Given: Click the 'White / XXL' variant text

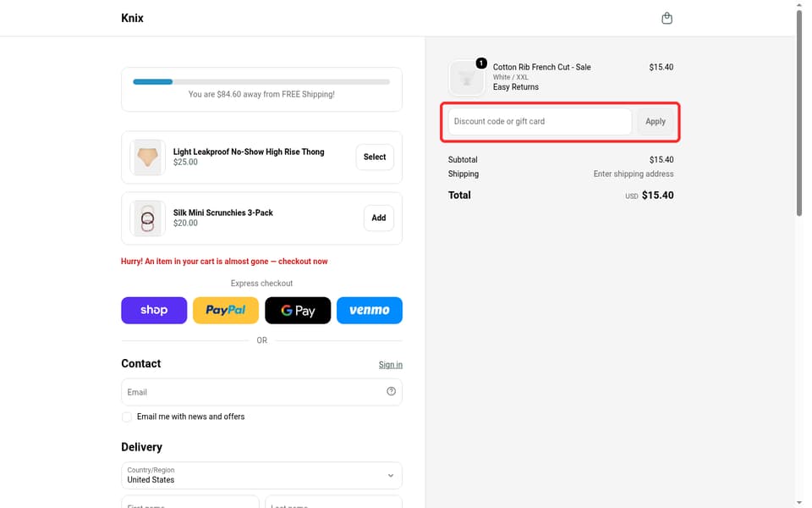Looking at the screenshot, I should [511, 77].
